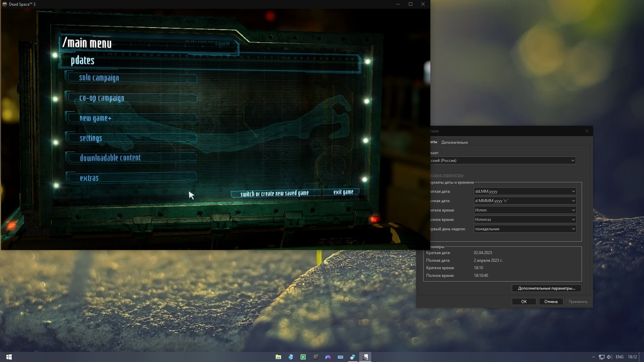The width and height of the screenshot is (644, 362).
Task: Click the Dead Space 3 title bar icon
Action: (x=5, y=4)
